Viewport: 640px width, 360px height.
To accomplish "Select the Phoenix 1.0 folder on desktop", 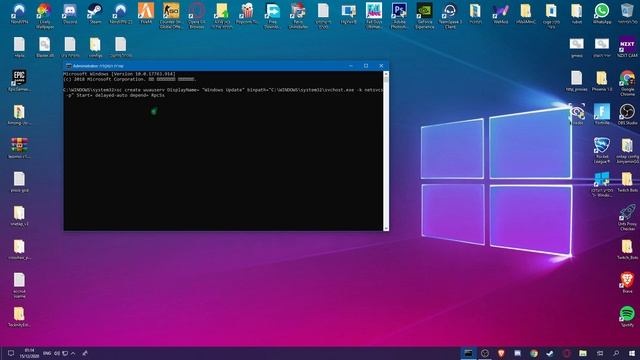I will pyautogui.click(x=602, y=80).
